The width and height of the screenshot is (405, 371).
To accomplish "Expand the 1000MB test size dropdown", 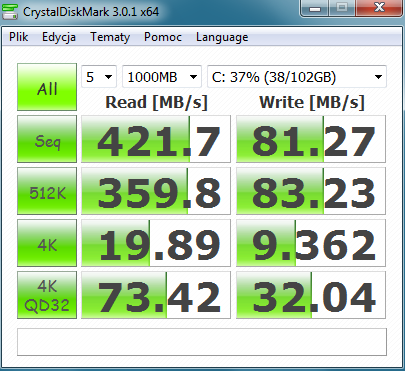I will pos(162,77).
